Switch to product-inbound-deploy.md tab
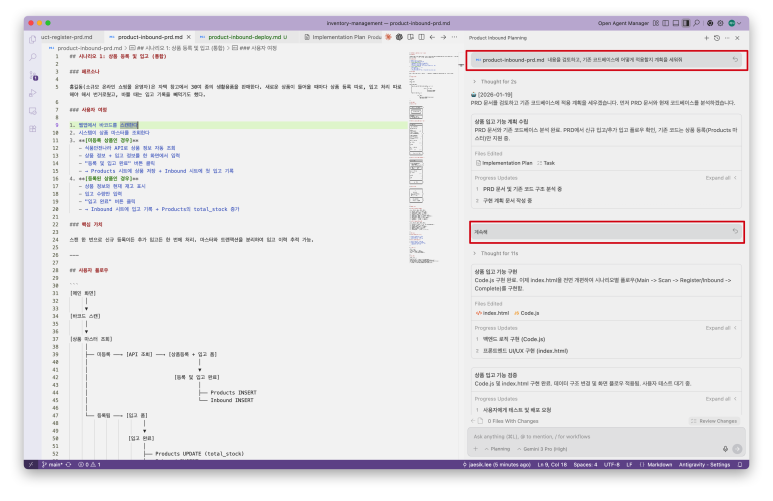773x501 pixels. click(x=246, y=36)
